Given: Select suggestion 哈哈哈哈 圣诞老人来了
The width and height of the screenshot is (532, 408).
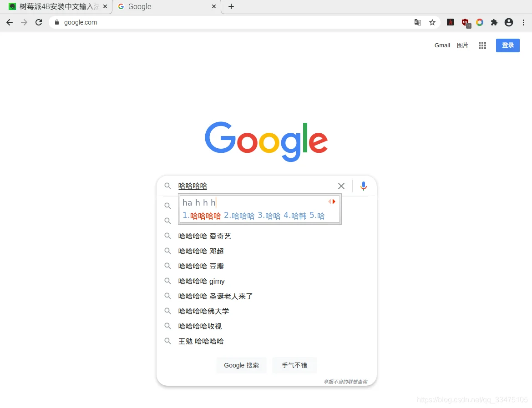Looking at the screenshot, I should tap(266, 296).
